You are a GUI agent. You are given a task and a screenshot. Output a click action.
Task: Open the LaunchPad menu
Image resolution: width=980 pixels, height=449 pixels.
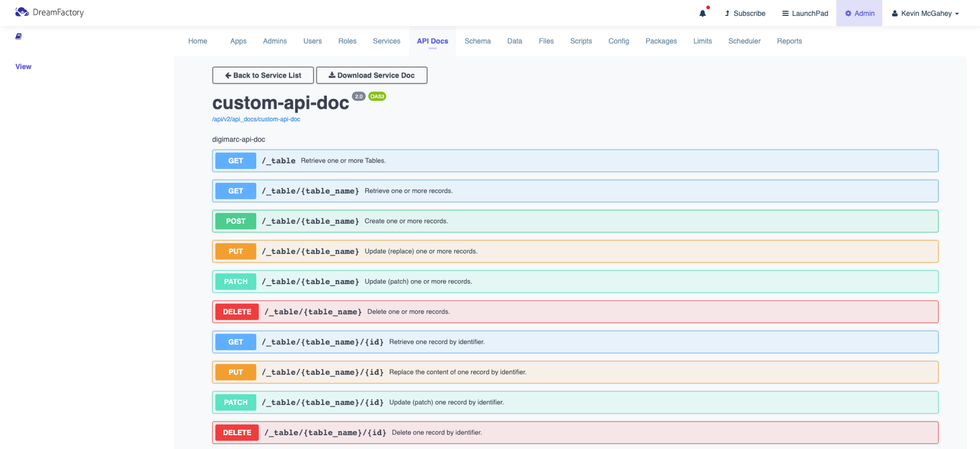(805, 13)
